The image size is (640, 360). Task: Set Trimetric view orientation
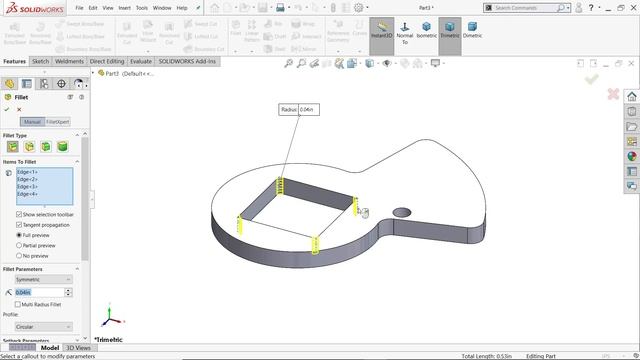pos(449,36)
